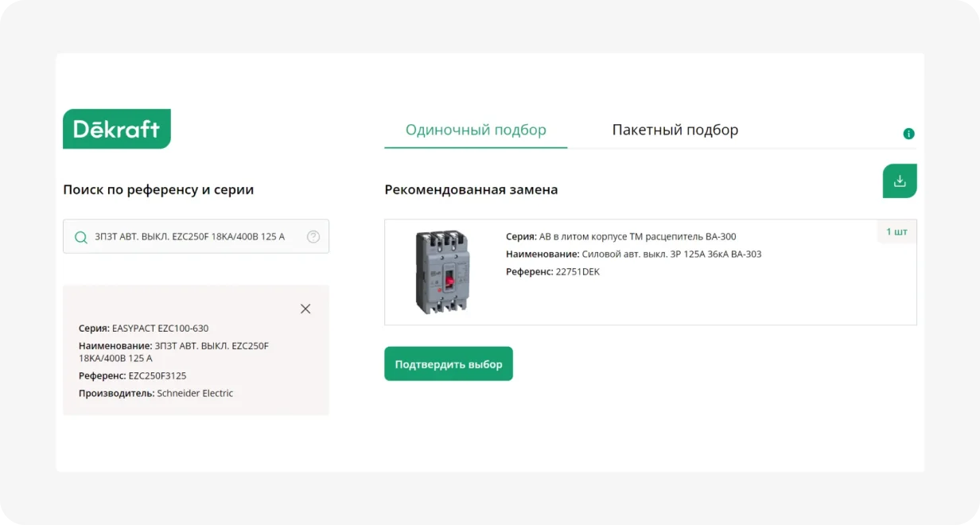Close the EASYPACT source product card
980x525 pixels.
(x=305, y=309)
